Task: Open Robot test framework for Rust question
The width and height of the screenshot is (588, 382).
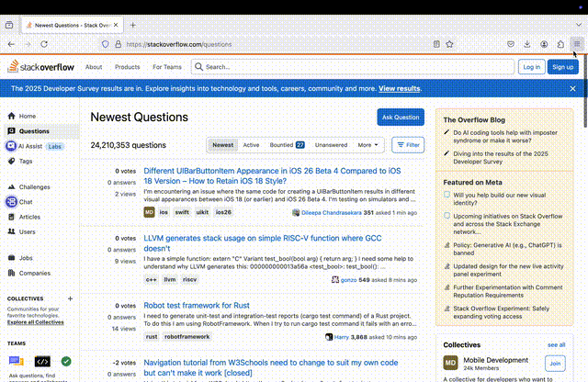Action: [197, 305]
